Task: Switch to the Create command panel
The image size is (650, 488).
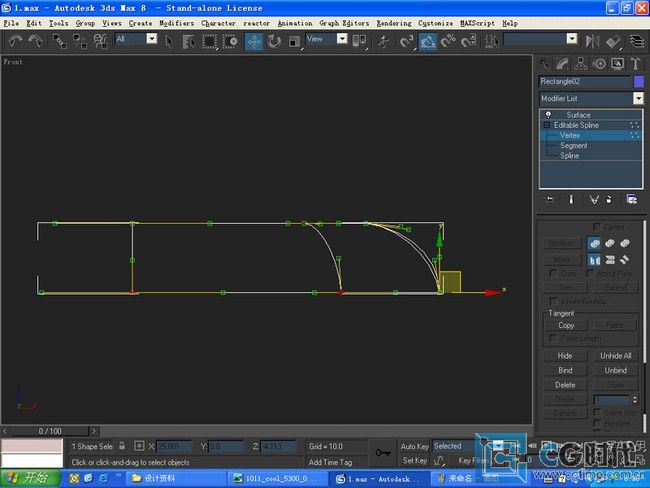Action: click(x=545, y=63)
